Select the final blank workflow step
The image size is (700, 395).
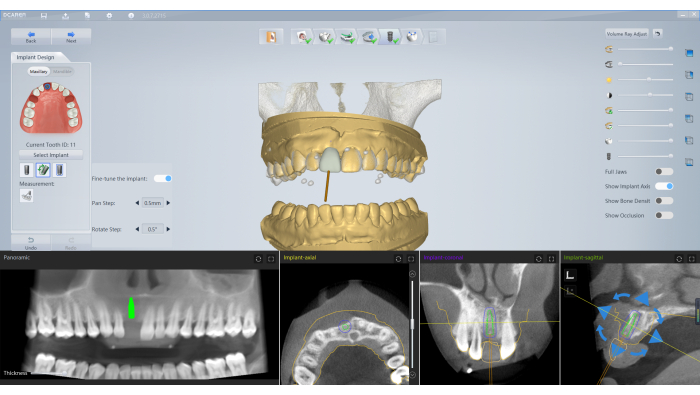[x=433, y=37]
